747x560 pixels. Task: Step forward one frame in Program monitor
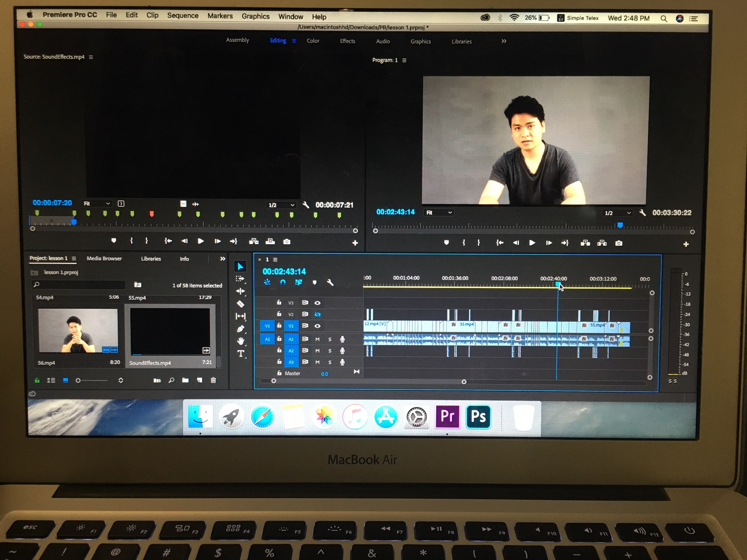click(549, 243)
